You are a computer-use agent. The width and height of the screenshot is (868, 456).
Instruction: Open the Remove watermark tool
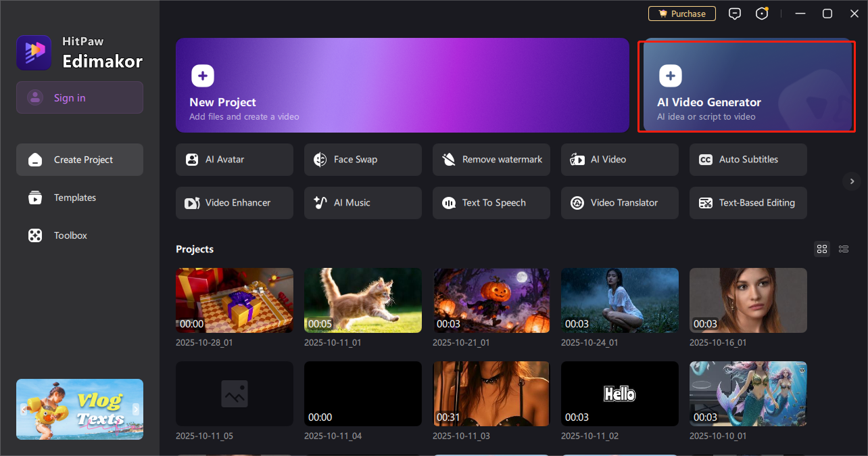(x=491, y=160)
